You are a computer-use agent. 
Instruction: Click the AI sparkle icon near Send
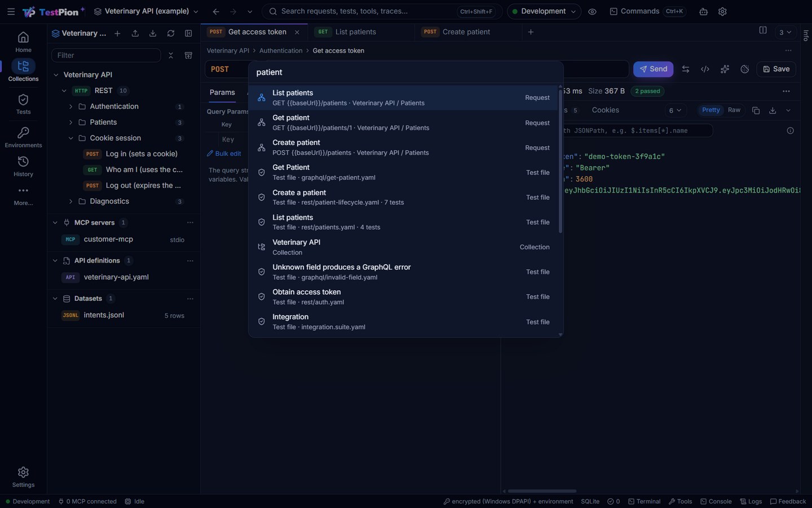[x=725, y=69]
